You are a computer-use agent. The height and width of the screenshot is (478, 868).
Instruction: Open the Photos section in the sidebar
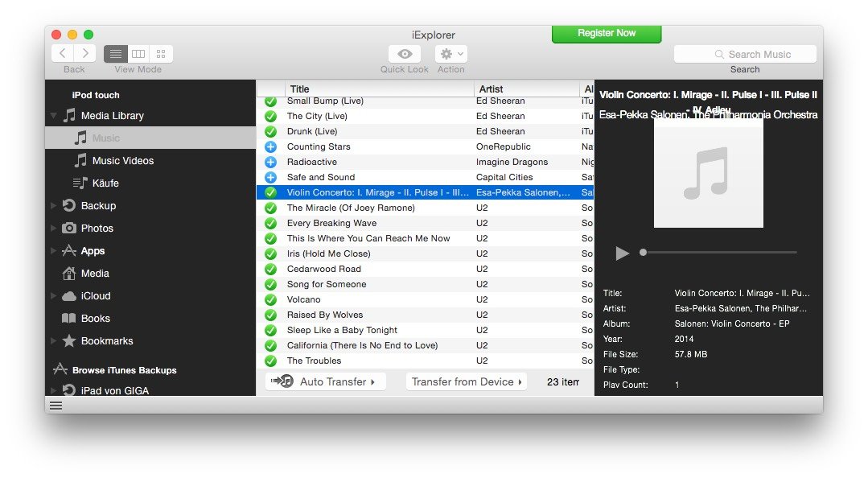click(71, 228)
